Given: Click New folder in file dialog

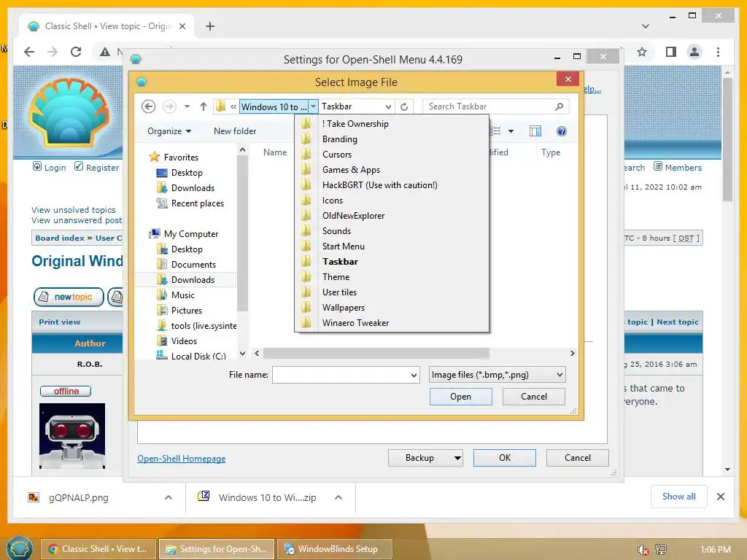Looking at the screenshot, I should pos(235,131).
